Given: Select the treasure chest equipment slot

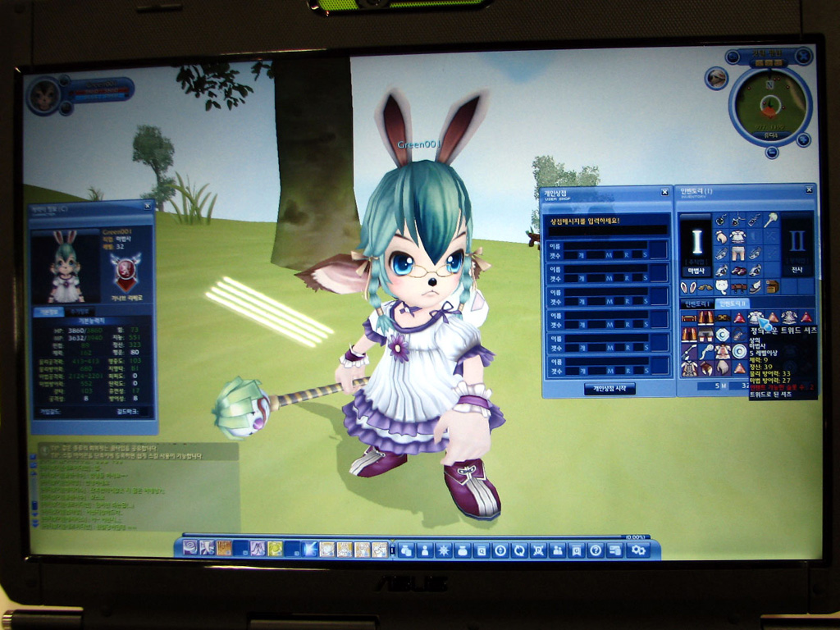Looking at the screenshot, I should (x=772, y=286).
